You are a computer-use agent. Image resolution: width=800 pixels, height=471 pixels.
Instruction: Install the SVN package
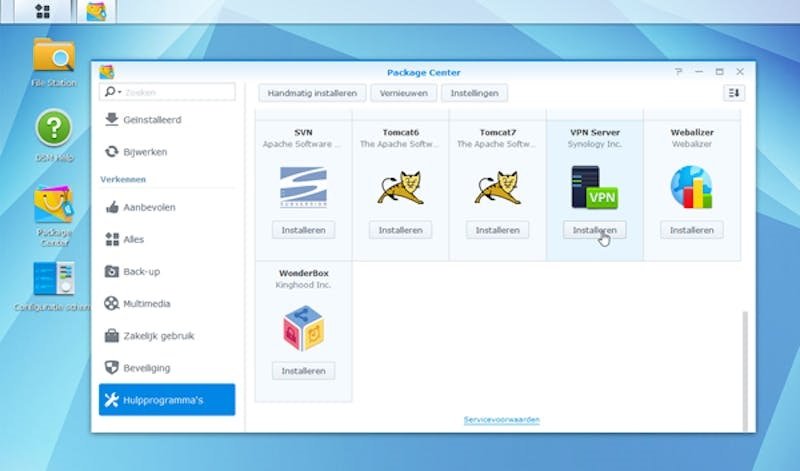(x=304, y=230)
